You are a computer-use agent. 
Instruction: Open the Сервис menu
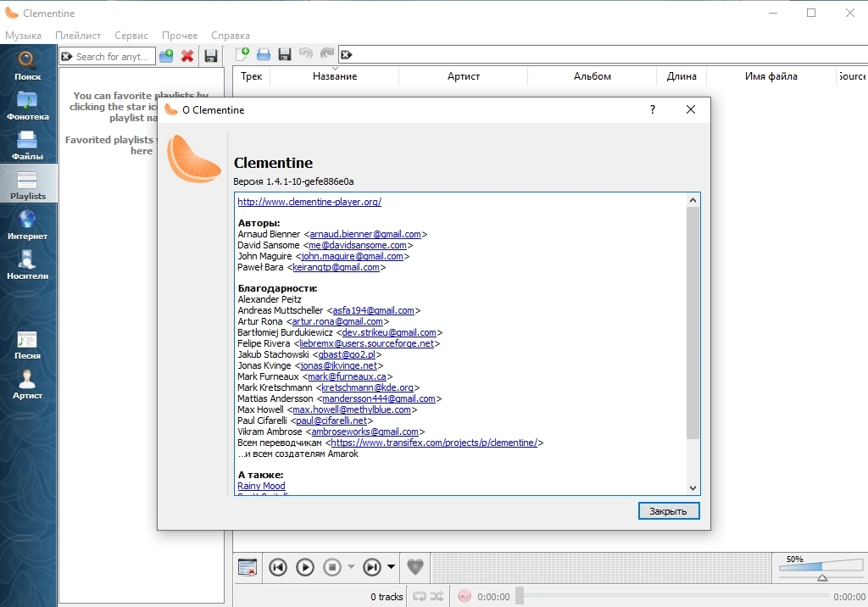pyautogui.click(x=131, y=36)
